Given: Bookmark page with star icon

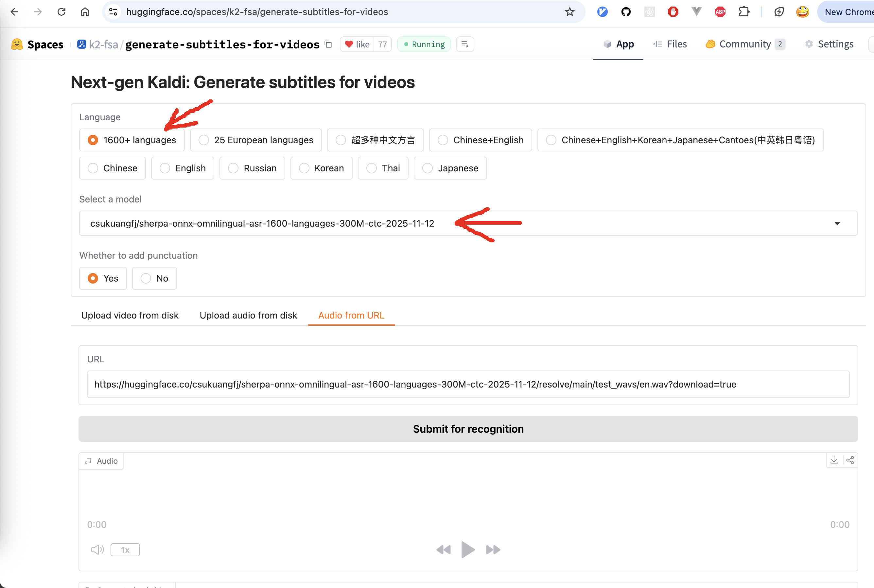Looking at the screenshot, I should (569, 12).
